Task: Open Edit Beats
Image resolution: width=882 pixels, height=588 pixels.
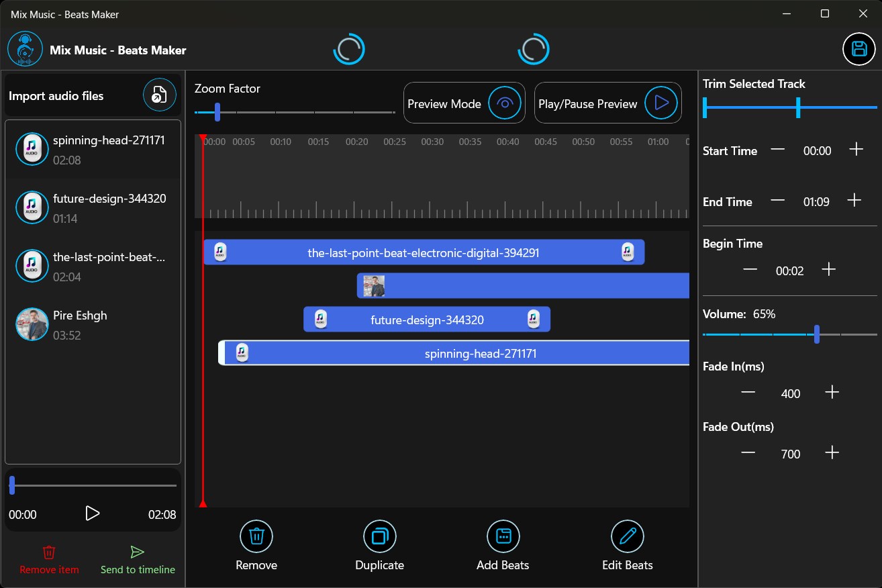Action: (626, 536)
